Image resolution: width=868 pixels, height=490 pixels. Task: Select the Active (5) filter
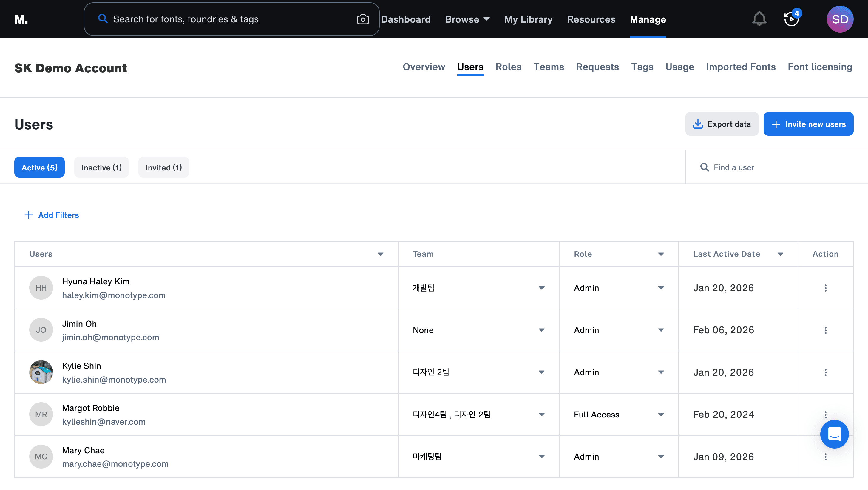[39, 167]
